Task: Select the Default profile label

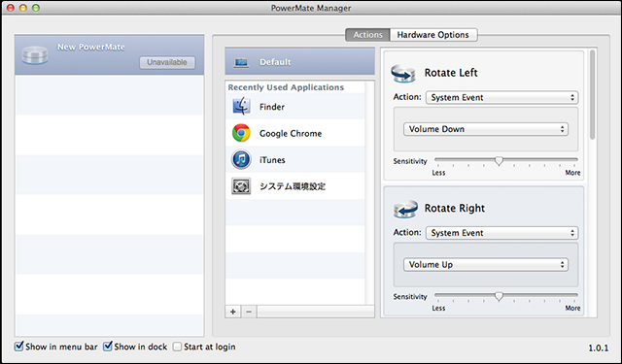Action: point(275,62)
